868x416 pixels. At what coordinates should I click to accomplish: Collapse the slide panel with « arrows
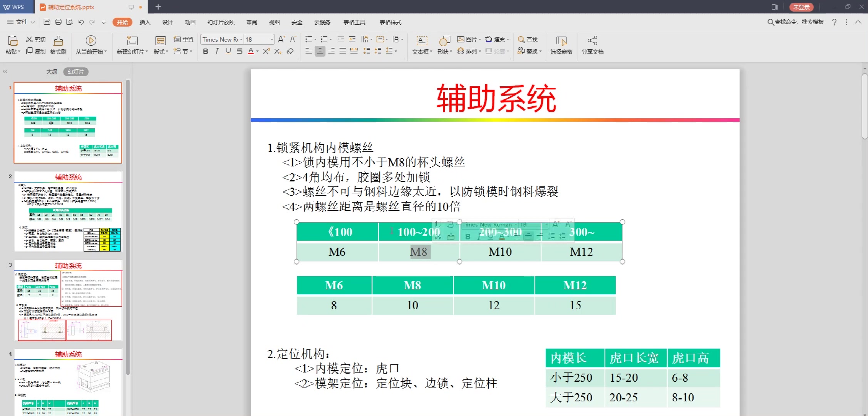5,72
